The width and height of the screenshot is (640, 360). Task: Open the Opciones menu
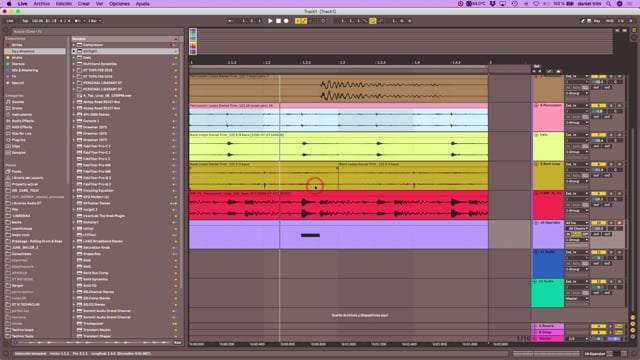(119, 4)
